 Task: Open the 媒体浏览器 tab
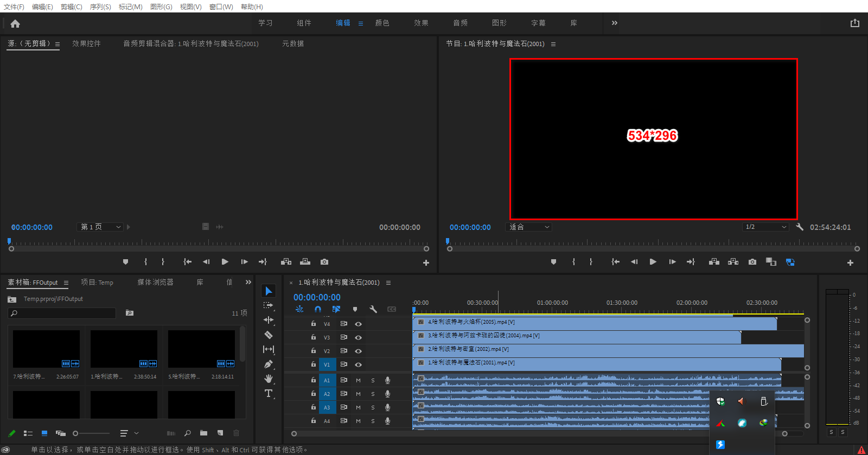155,282
